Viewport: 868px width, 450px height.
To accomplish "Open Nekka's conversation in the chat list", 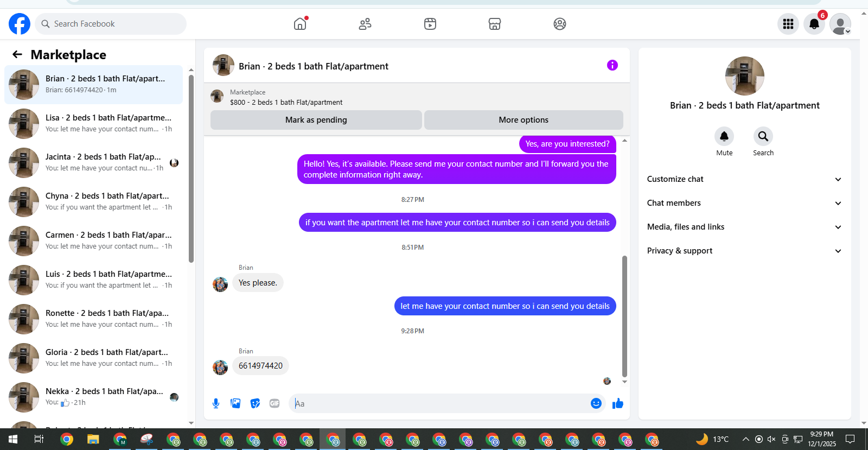I will click(93, 397).
